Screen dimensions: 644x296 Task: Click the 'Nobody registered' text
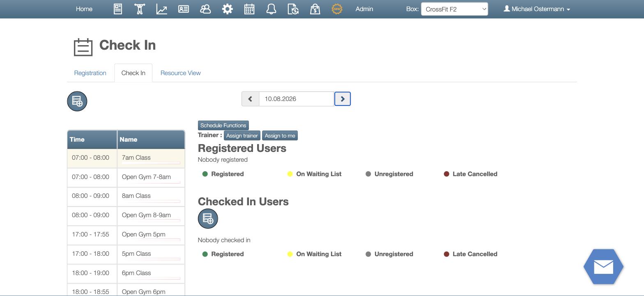point(223,160)
